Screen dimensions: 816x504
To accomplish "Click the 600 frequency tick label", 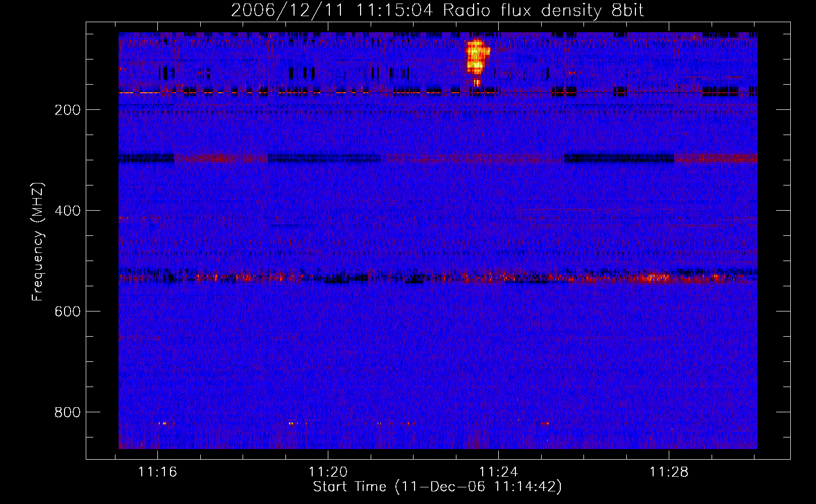I will tap(68, 312).
